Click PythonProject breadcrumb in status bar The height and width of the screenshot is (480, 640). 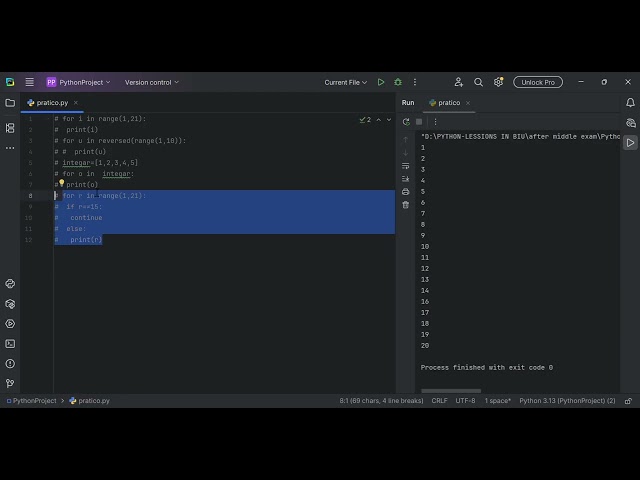pos(31,401)
